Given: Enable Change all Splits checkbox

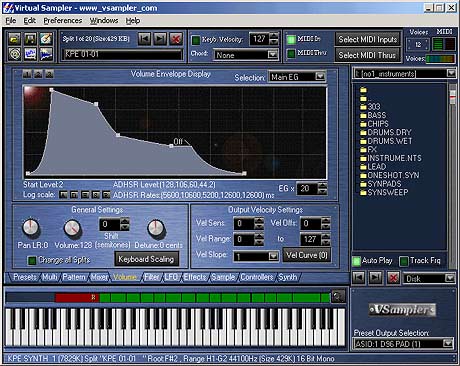Looking at the screenshot, I should pyautogui.click(x=32, y=260).
